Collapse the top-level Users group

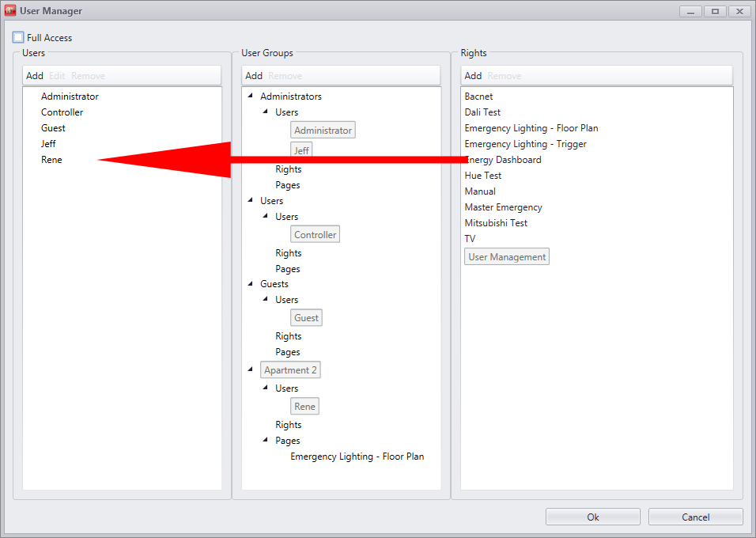click(x=250, y=200)
